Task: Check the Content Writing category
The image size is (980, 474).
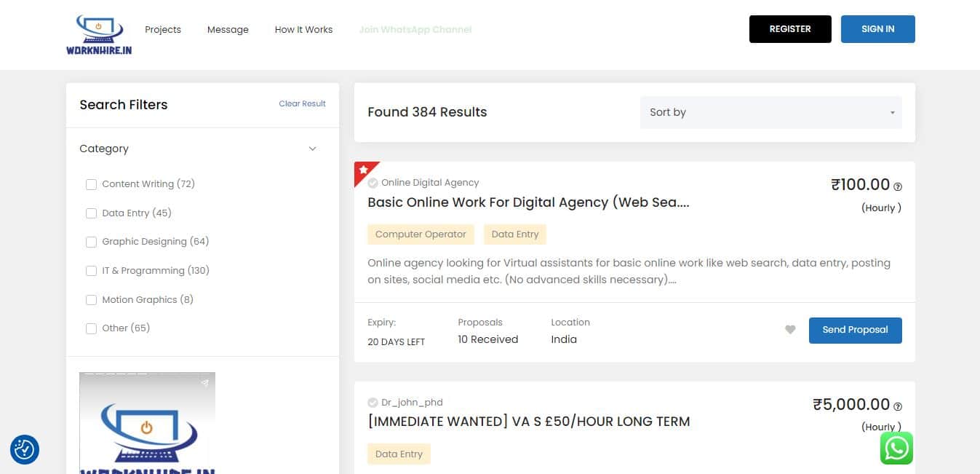Action: point(91,184)
